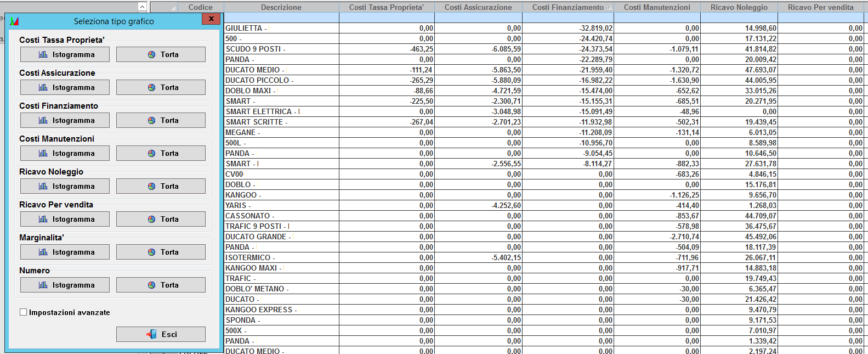Click the -5.402,15 insurance cost cell
Screen dimensions: 868x354
(478, 257)
